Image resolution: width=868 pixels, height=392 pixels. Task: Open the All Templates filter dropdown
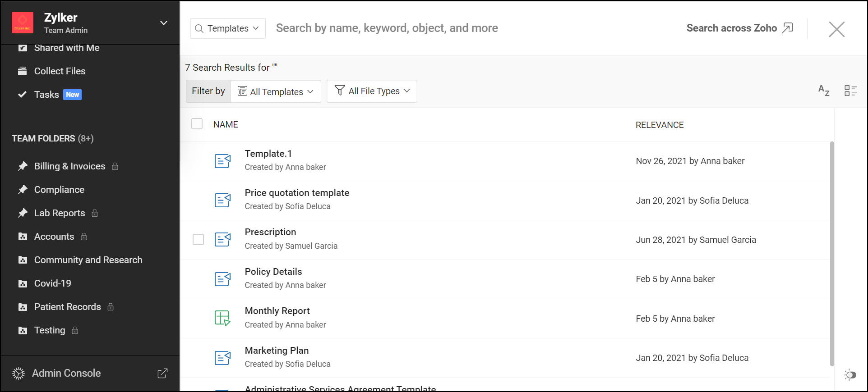[x=276, y=91]
